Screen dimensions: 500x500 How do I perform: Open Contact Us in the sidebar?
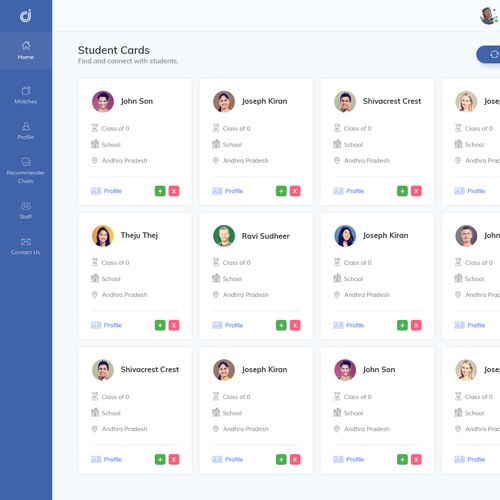coord(26,246)
